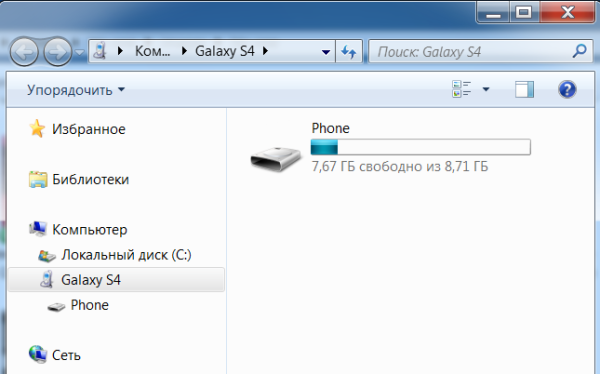
Task: Select the Phone storage name label
Action: coord(331,128)
